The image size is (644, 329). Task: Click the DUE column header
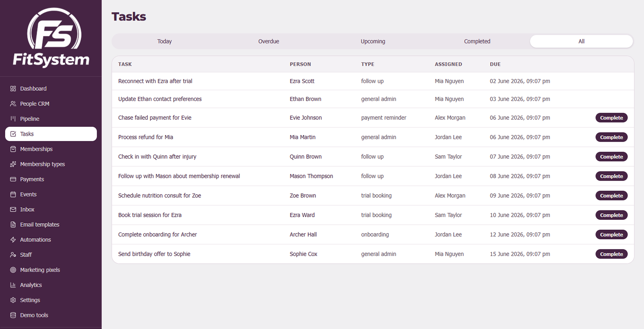[495, 64]
